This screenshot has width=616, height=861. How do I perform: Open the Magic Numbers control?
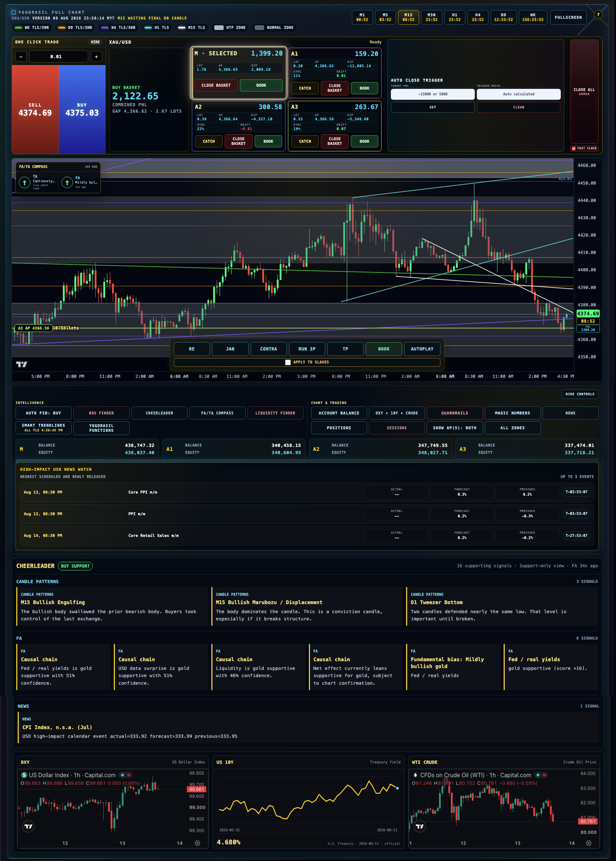[x=512, y=413]
